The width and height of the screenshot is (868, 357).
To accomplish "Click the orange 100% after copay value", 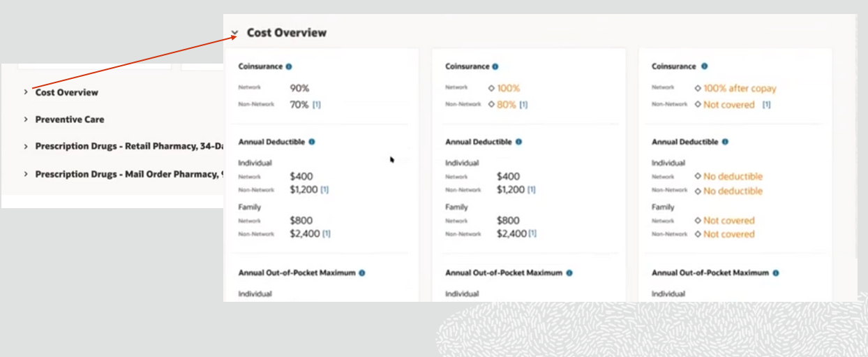I will point(740,89).
